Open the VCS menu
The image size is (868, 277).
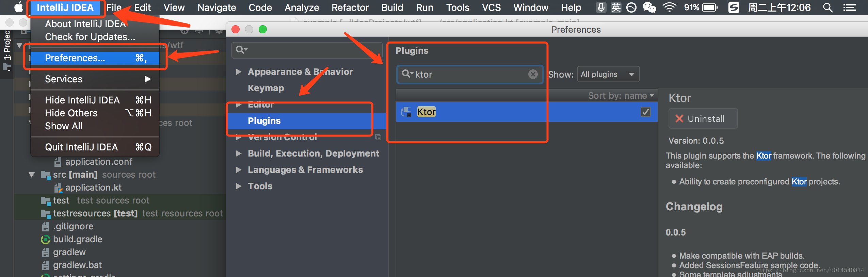[x=491, y=7]
